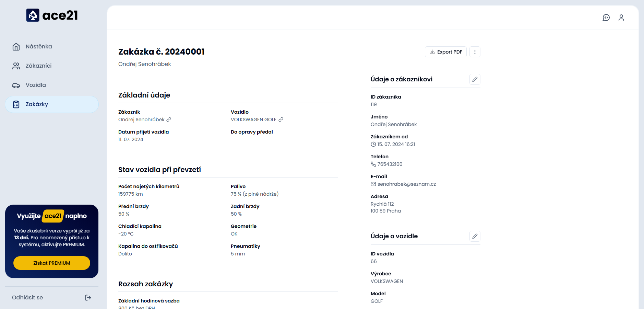Click the clipboard icon beside Zakázky
The height and width of the screenshot is (309, 644).
(16, 104)
